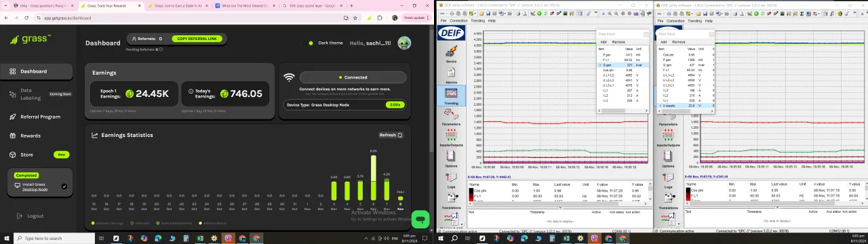Open Options in the right DEIF window
The image size is (868, 244).
pyautogui.click(x=668, y=159)
